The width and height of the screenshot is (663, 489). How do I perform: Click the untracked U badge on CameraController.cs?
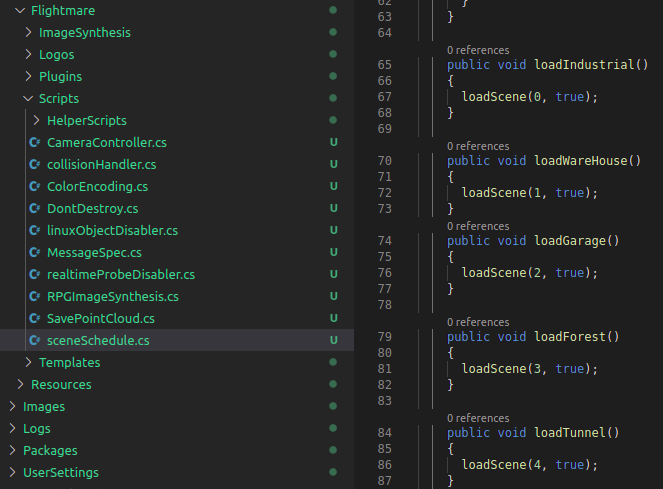(334, 142)
